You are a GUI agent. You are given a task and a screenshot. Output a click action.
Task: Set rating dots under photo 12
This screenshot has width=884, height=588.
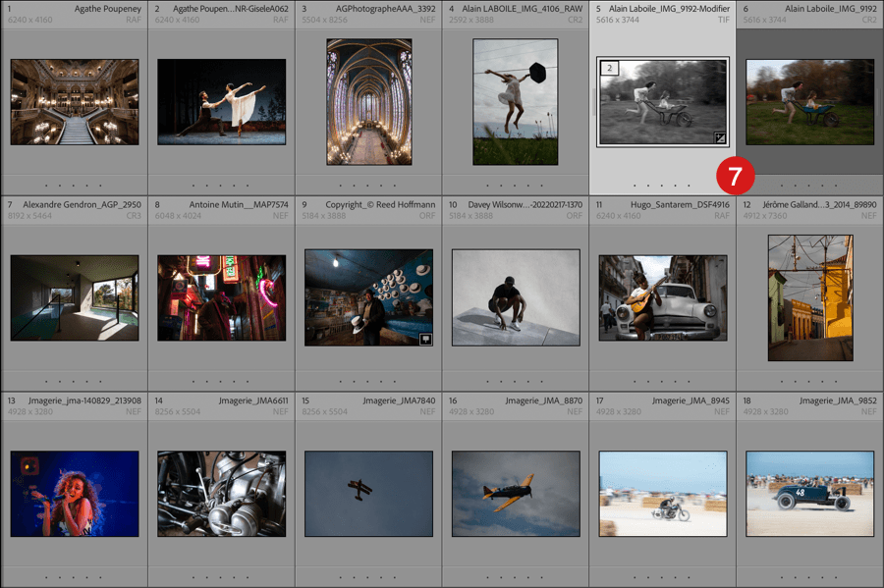(810, 381)
